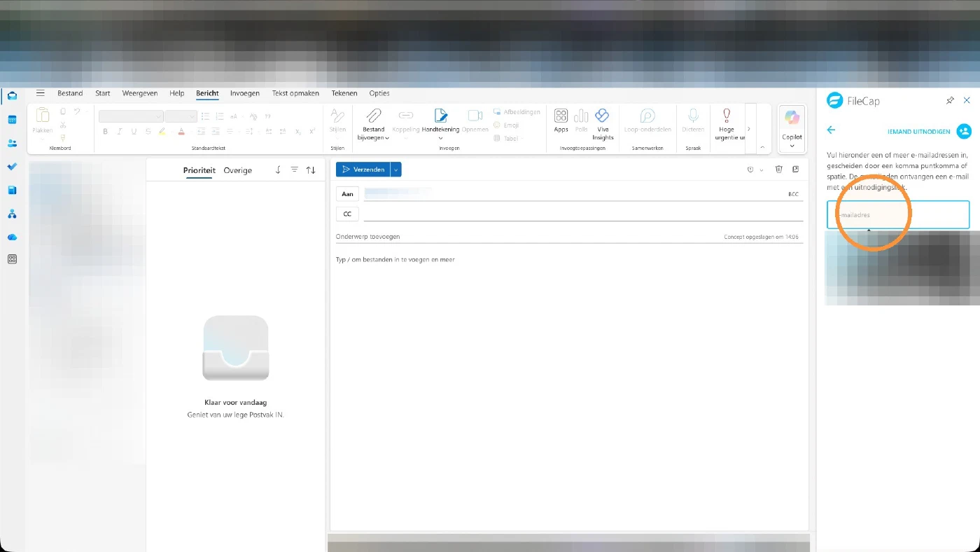The height and width of the screenshot is (552, 980).
Task: Select the Overige inbox tab
Action: [238, 170]
